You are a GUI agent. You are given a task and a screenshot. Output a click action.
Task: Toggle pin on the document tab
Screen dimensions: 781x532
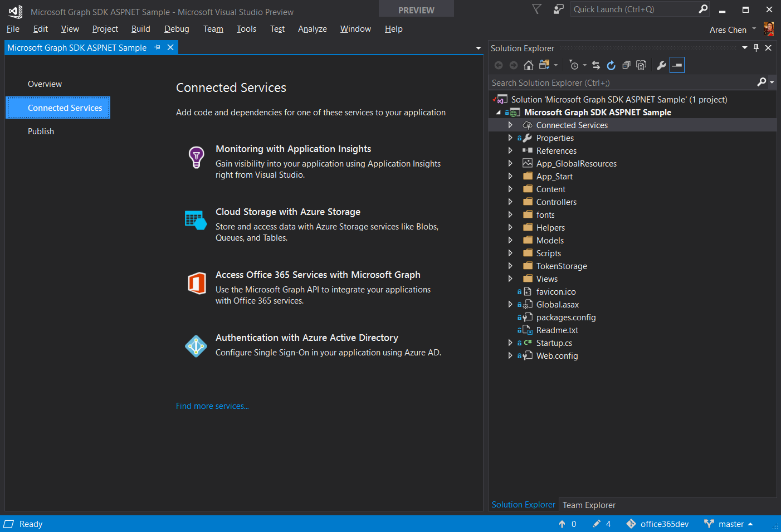tap(158, 48)
